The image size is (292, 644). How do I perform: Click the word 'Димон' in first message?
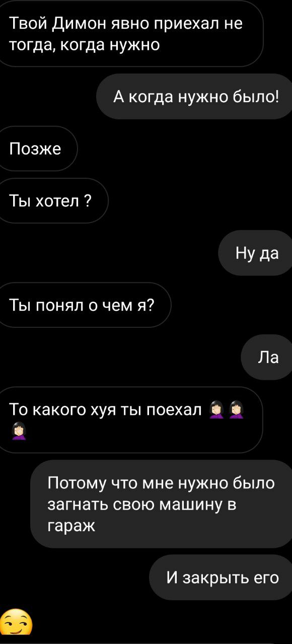[76, 24]
